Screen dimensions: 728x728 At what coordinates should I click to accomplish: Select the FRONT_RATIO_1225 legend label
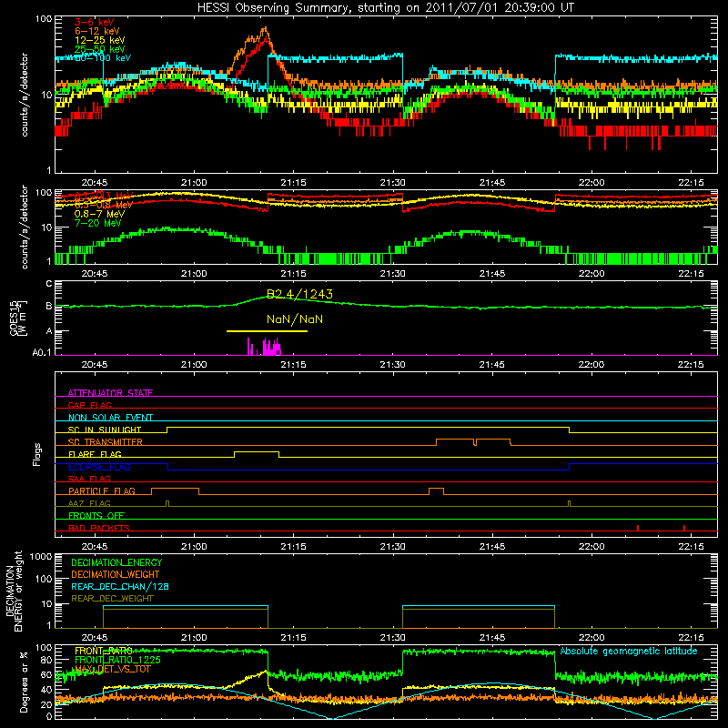point(117,660)
